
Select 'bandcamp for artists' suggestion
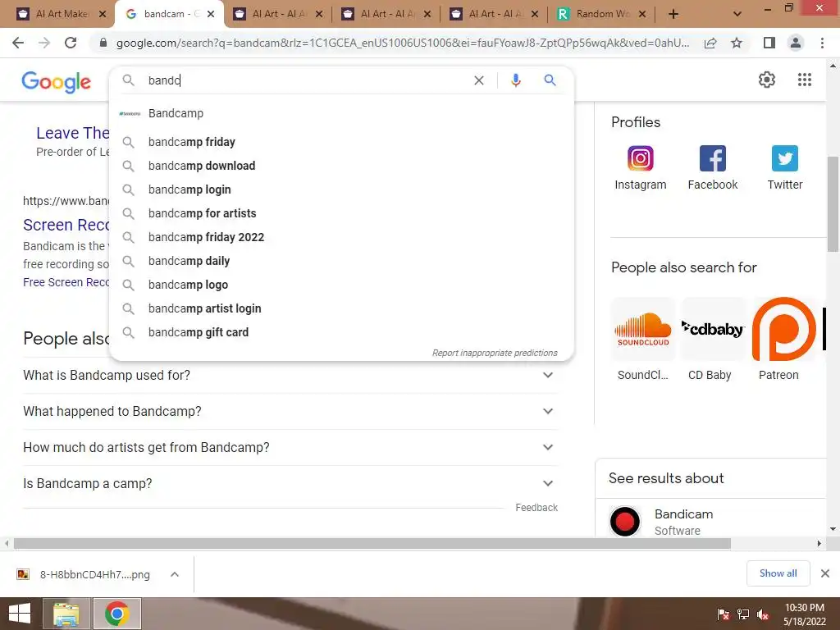[342, 213]
